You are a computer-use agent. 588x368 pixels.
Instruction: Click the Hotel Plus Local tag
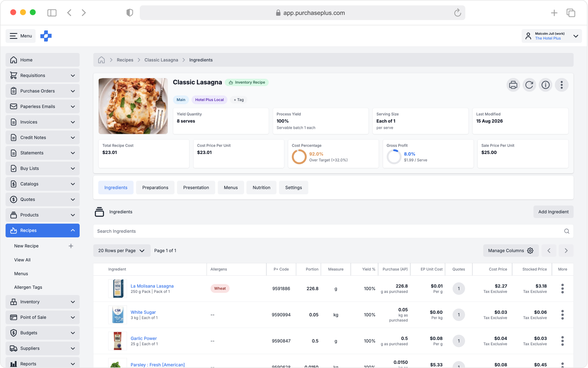tap(209, 100)
